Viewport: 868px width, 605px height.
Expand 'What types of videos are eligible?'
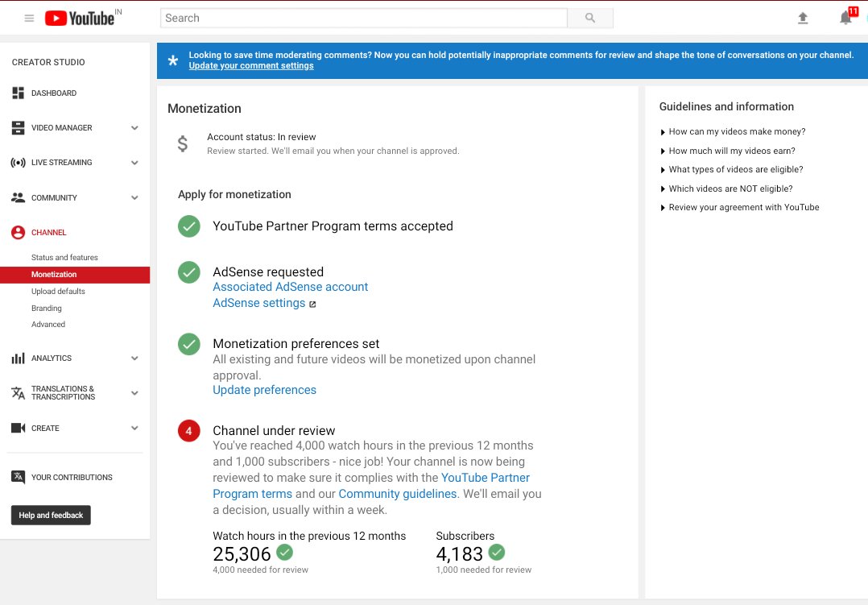(731, 169)
